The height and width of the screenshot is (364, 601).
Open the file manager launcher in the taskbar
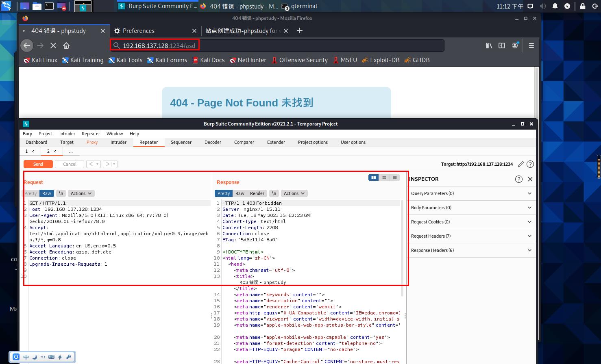click(x=37, y=6)
